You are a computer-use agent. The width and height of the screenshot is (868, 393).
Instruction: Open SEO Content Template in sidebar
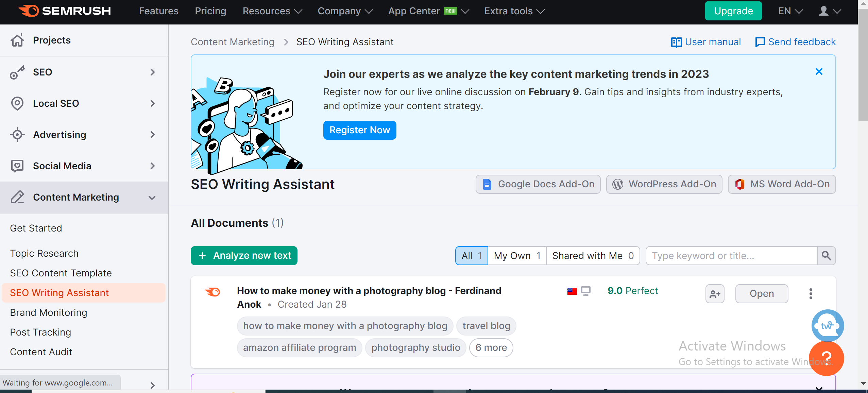pyautogui.click(x=61, y=273)
